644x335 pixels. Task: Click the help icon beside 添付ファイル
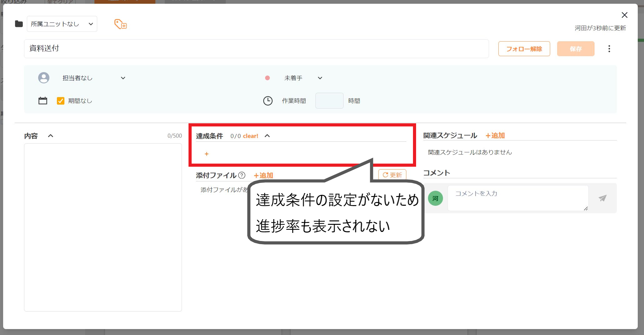pyautogui.click(x=242, y=175)
